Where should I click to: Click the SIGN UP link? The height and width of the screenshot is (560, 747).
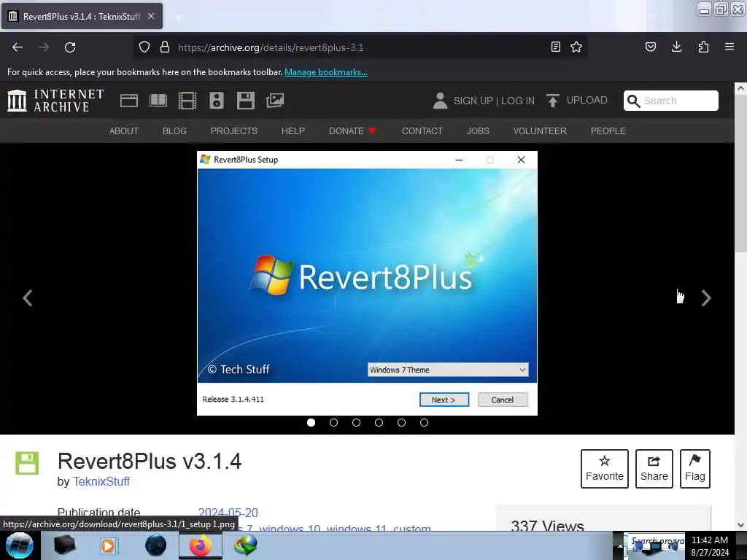(x=473, y=101)
